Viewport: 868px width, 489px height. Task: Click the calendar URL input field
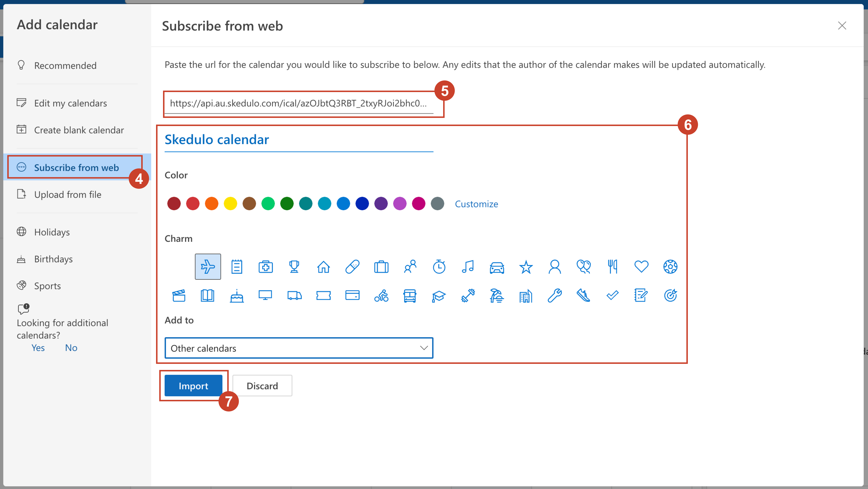(299, 103)
